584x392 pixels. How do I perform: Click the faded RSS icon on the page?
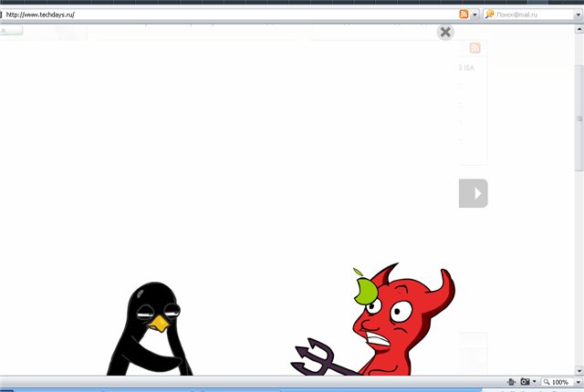pyautogui.click(x=474, y=48)
